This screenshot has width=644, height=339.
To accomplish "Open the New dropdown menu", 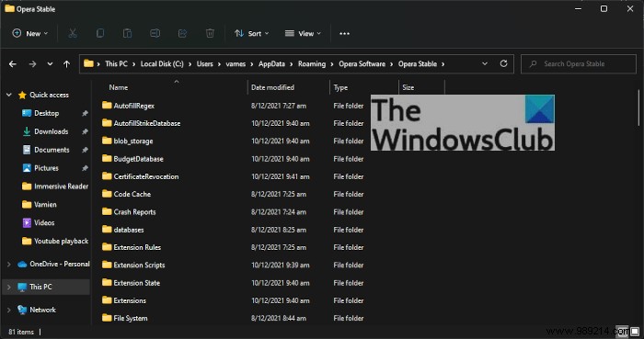I will click(30, 34).
